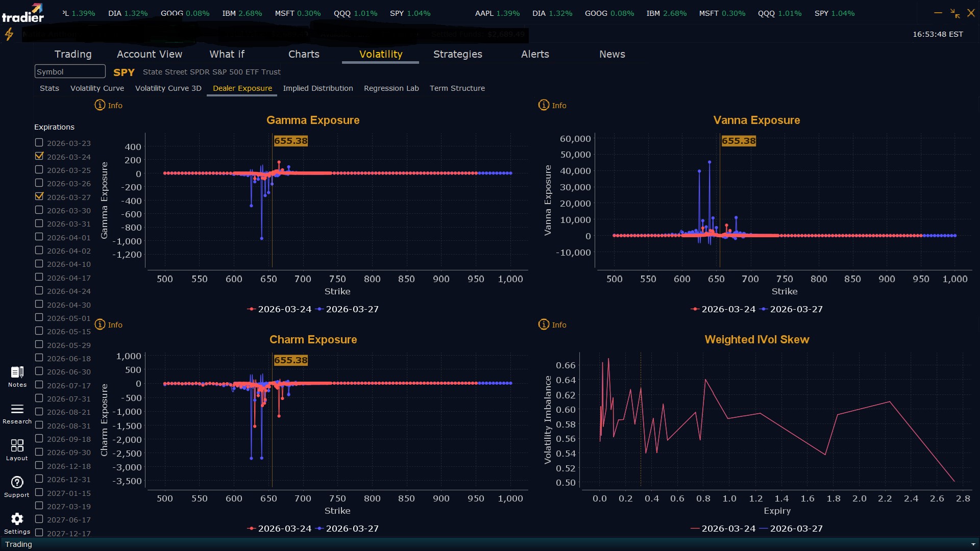Uncheck the 2026-03-24 expiration
Viewport: 980px width, 551px height.
click(39, 156)
